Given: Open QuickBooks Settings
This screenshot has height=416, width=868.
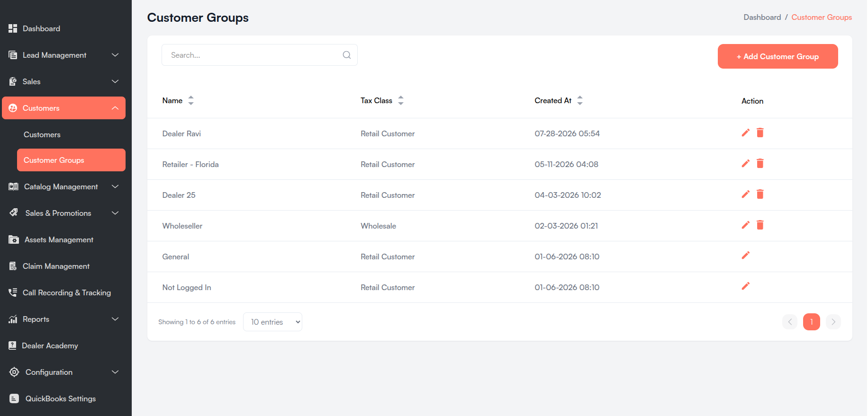Looking at the screenshot, I should point(63,398).
